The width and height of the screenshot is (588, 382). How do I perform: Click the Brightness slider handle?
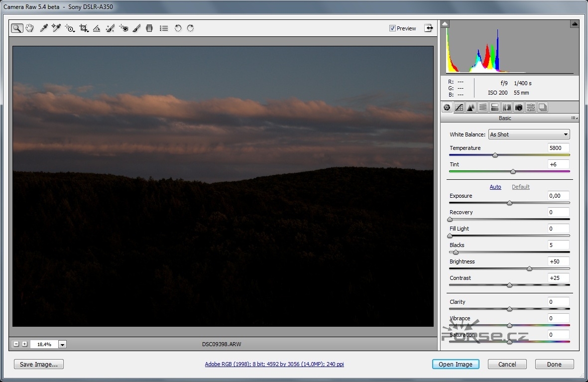(530, 268)
